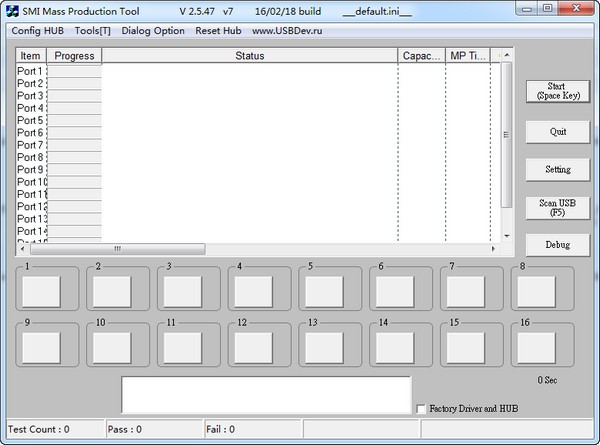Click the horizontal scrollbar thumb of port list

(115, 249)
